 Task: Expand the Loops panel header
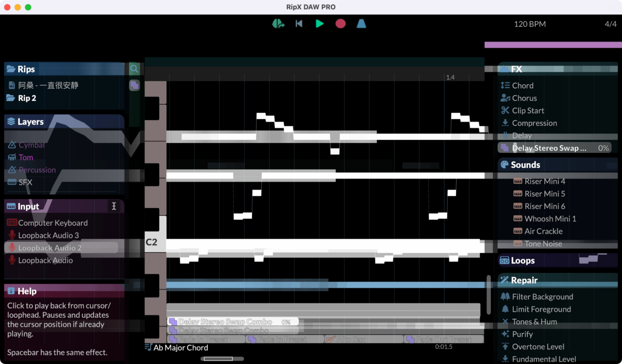[x=558, y=260]
